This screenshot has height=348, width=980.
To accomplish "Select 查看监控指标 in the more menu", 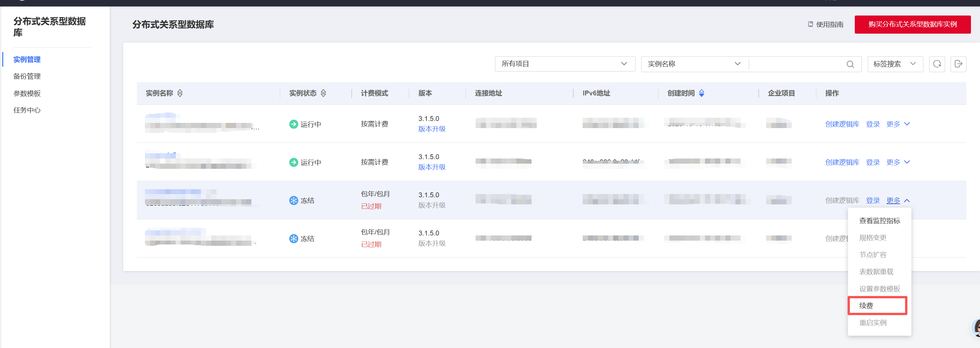I will pos(879,221).
